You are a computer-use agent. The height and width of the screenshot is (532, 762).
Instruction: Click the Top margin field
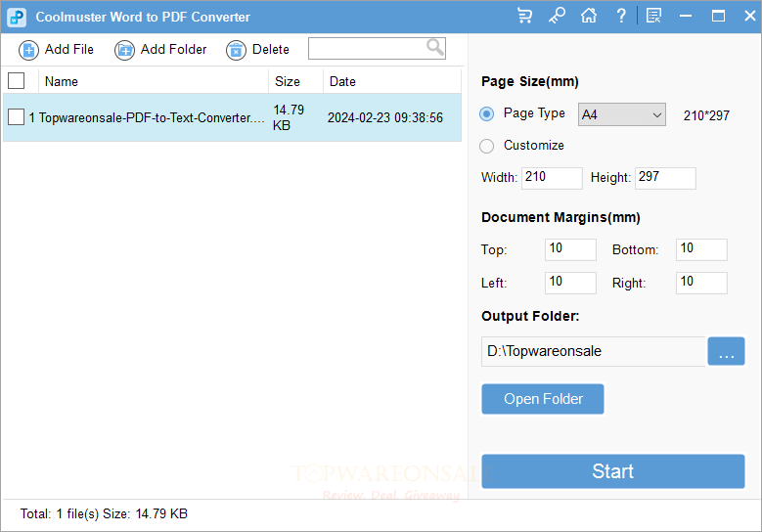[570, 249]
